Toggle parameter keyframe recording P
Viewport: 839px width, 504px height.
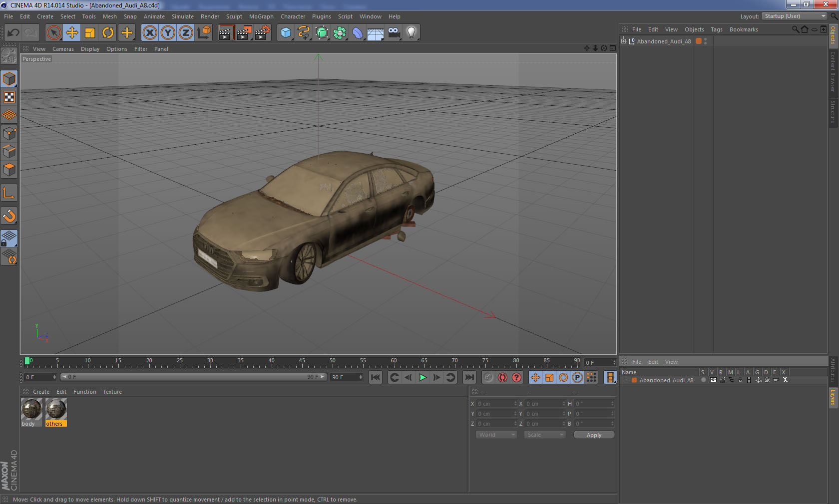pyautogui.click(x=577, y=377)
